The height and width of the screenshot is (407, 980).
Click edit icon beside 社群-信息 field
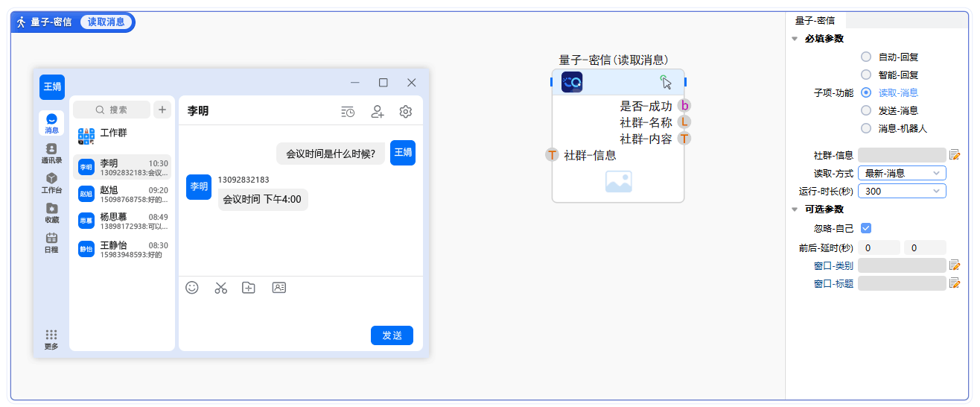(955, 155)
